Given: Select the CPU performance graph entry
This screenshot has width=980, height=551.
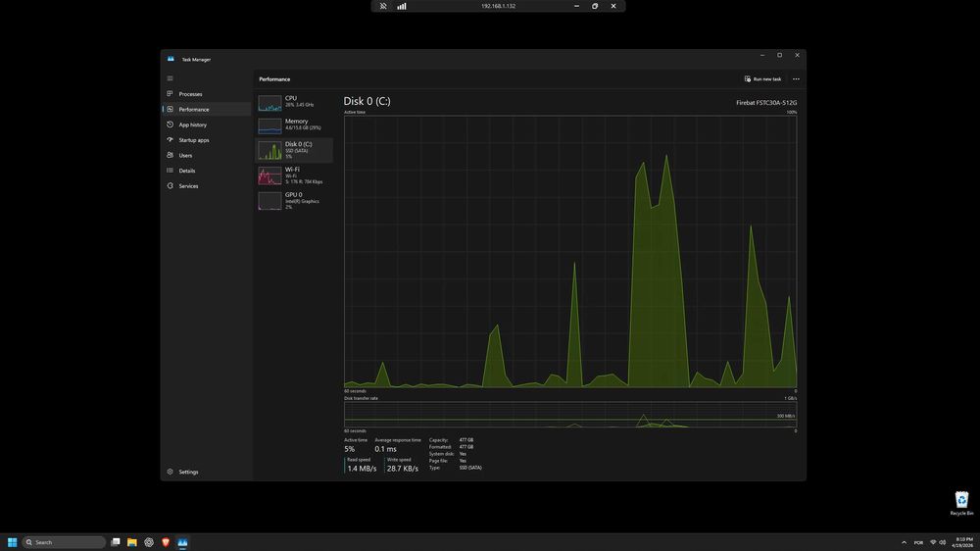Looking at the screenshot, I should pos(294,102).
